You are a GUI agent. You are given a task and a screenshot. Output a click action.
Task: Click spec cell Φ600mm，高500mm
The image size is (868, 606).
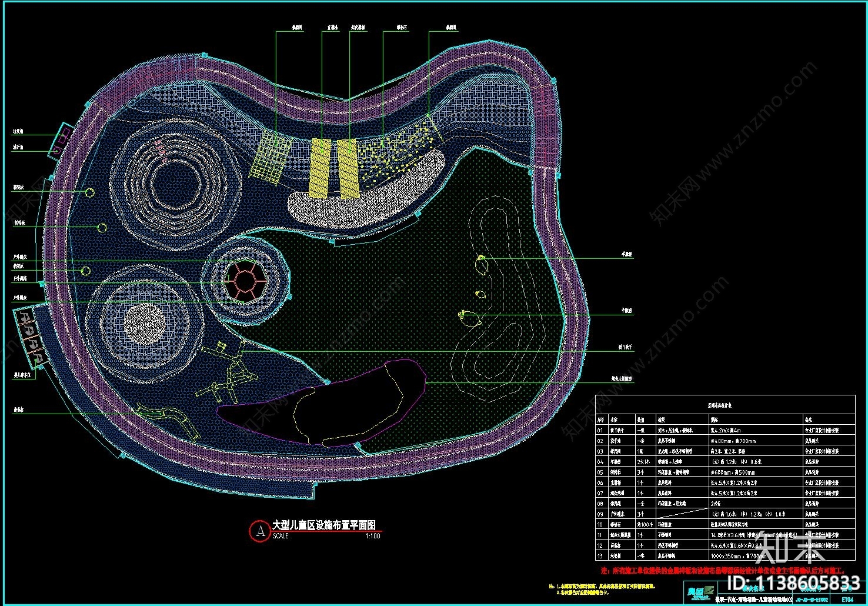733,472
